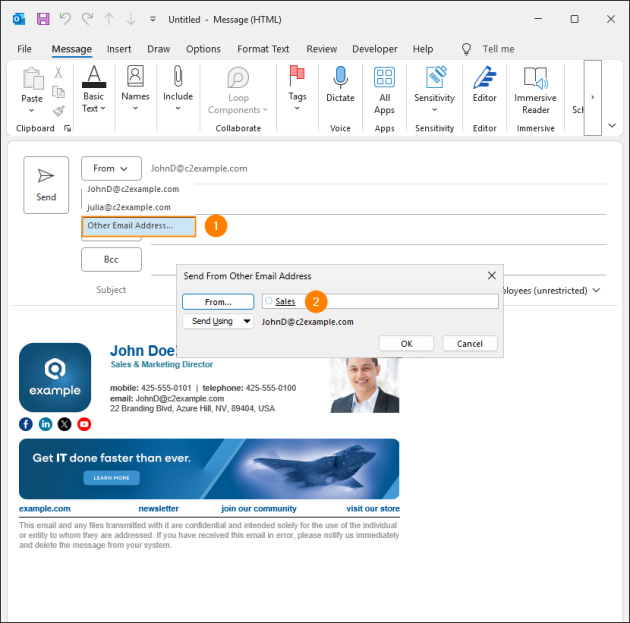The image size is (630, 623).
Task: Click the Sales address input field
Action: (380, 301)
